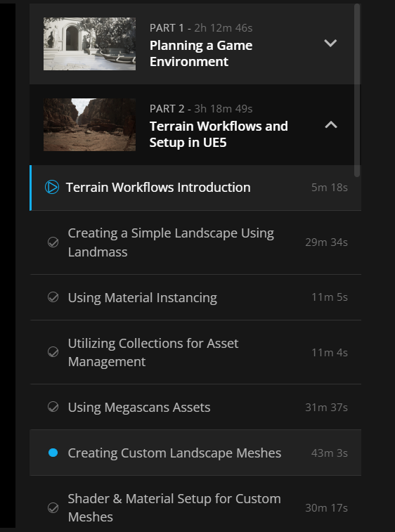
Task: Click checkmark icon for Utilizing Collections lesson
Action: pos(53,352)
